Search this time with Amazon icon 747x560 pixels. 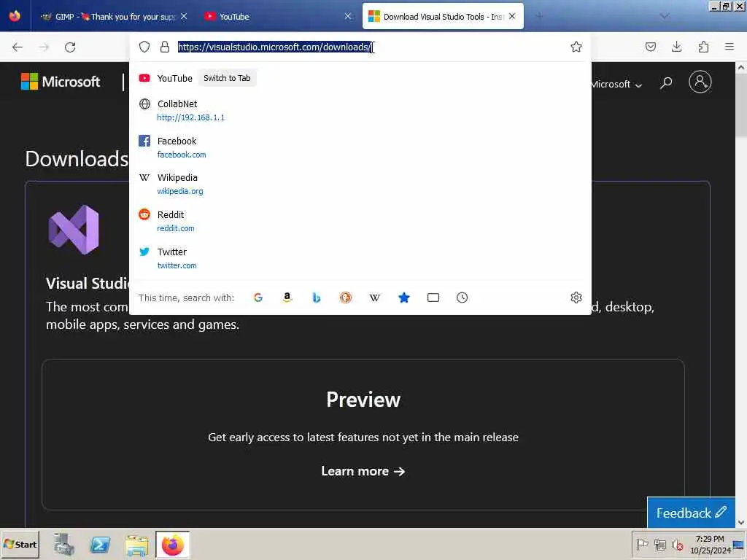pos(287,297)
